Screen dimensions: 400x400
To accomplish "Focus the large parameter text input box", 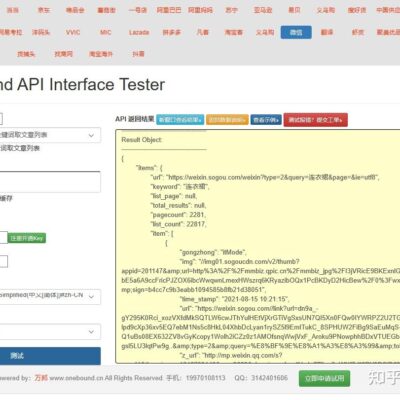I will 50,182.
